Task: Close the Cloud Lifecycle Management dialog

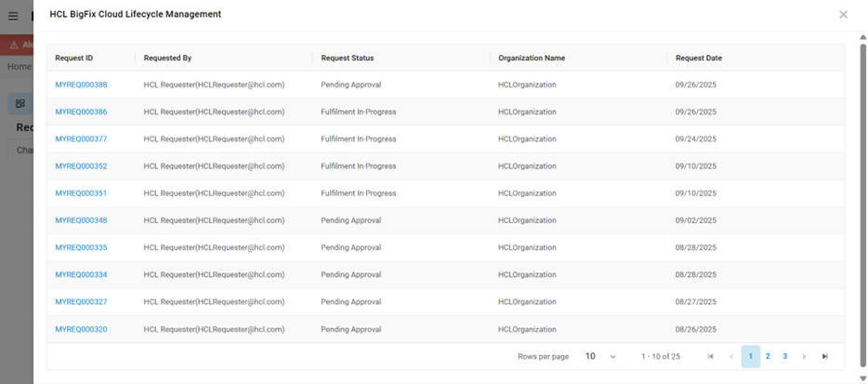Action: [x=843, y=15]
